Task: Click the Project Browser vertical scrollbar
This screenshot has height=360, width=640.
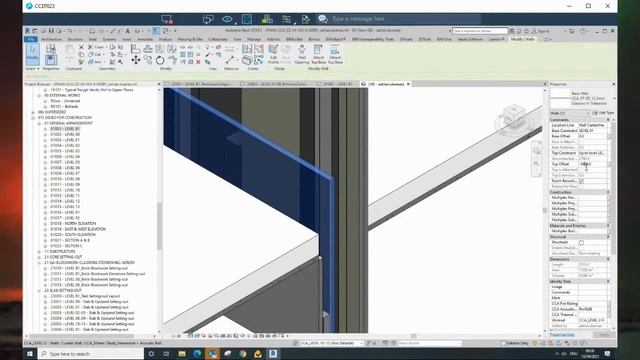Action: click(159, 227)
